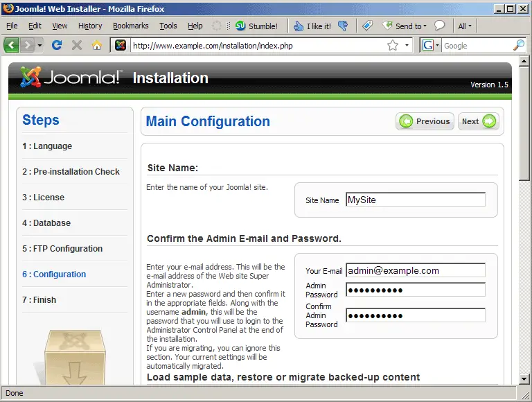Select step 3 : License
The image size is (532, 402).
[x=43, y=198]
